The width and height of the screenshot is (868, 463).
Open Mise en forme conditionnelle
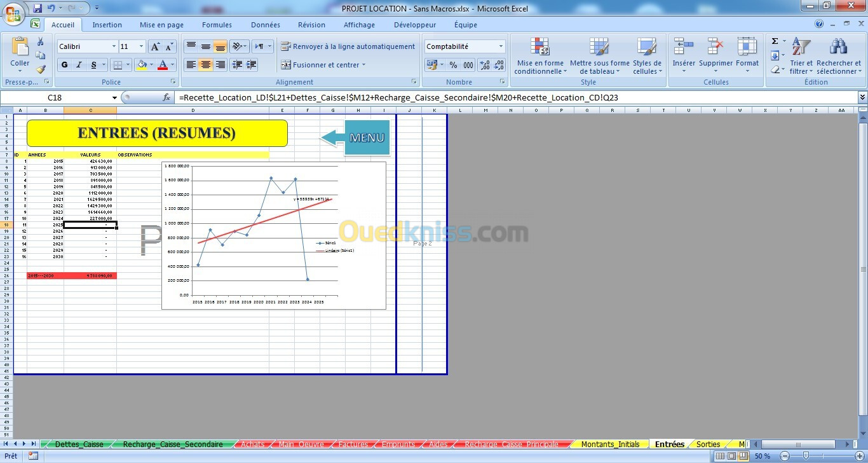pos(540,56)
